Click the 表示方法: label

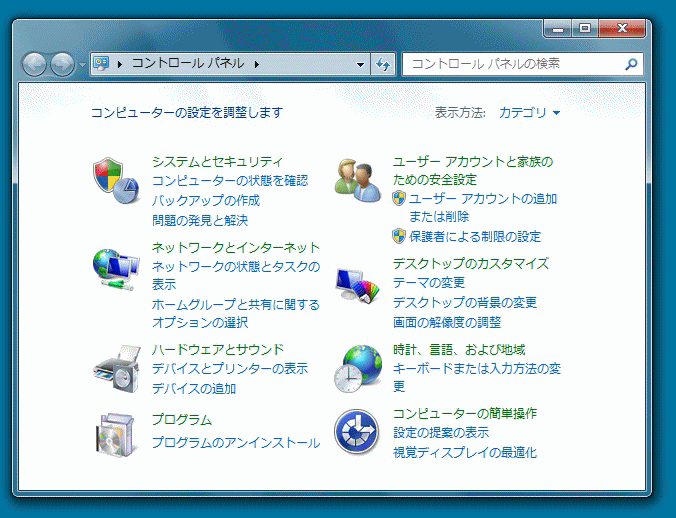pyautogui.click(x=460, y=112)
